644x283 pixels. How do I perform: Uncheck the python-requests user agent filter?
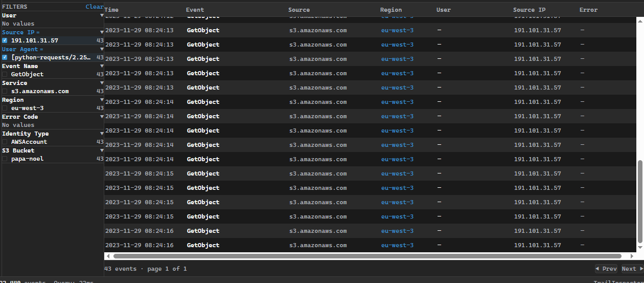(x=5, y=57)
